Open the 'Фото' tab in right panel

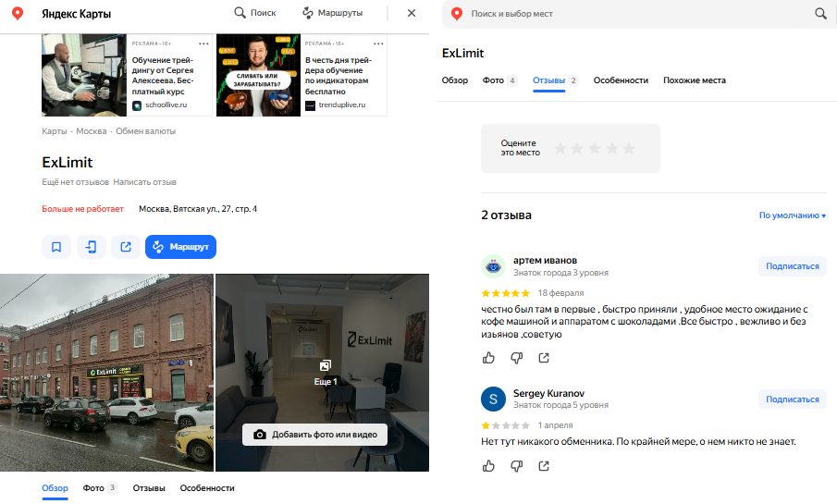pyautogui.click(x=493, y=80)
